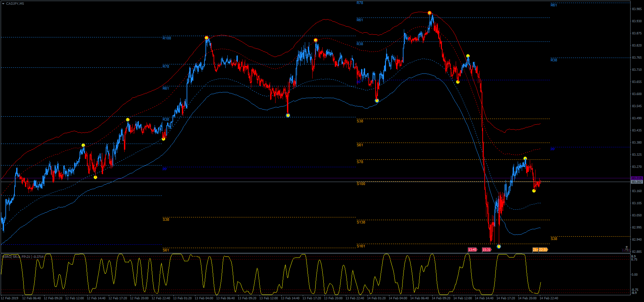Select the purple horizontal line across the chart
The width and height of the screenshot is (644, 302).
pyautogui.click(x=315, y=178)
